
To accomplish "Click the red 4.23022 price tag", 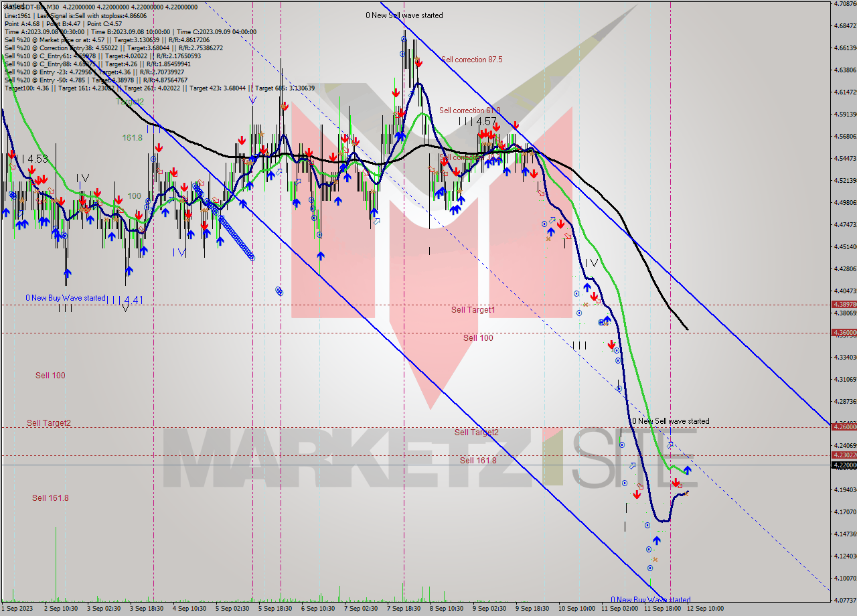I will point(843,455).
